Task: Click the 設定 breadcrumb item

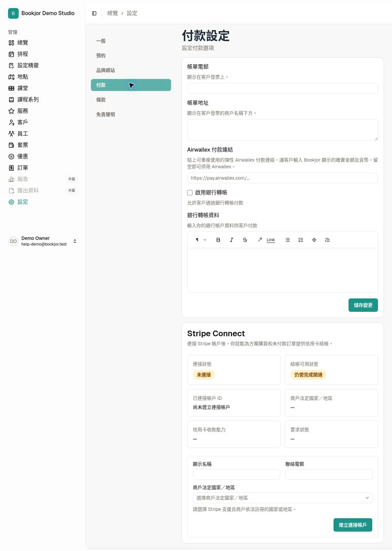Action: (132, 13)
